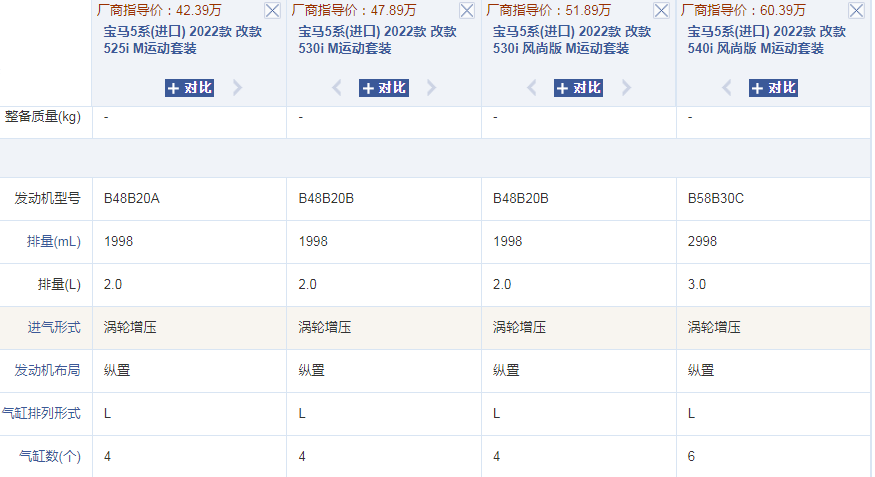Move the 540i column left with arrow
The width and height of the screenshot is (875, 477).
tap(728, 88)
